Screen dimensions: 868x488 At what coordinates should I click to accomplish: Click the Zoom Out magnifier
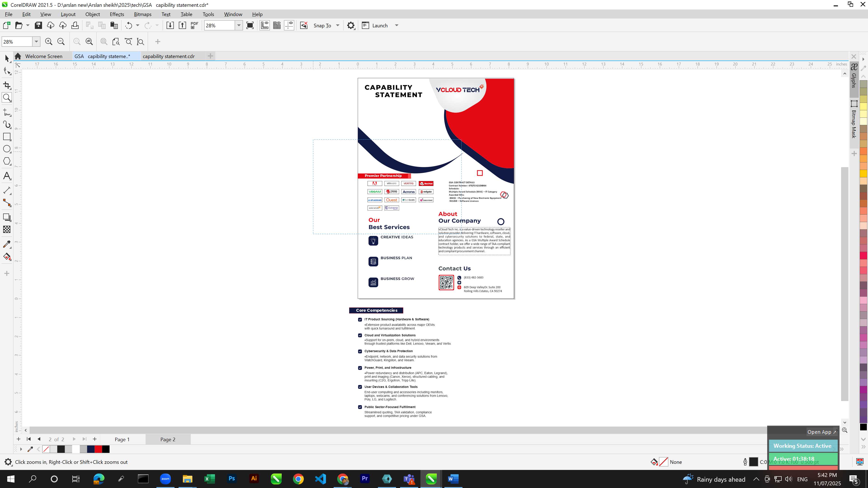[x=61, y=42]
